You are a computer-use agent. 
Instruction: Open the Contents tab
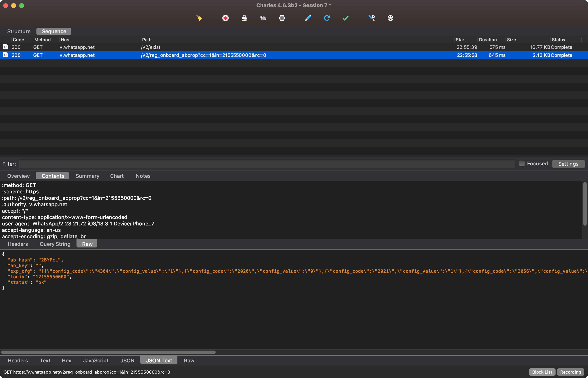(53, 176)
